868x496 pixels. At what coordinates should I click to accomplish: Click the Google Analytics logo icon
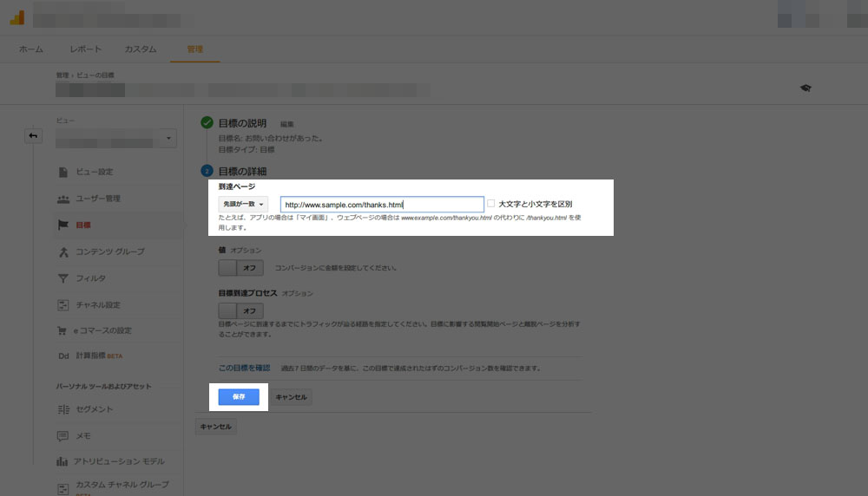(17, 17)
